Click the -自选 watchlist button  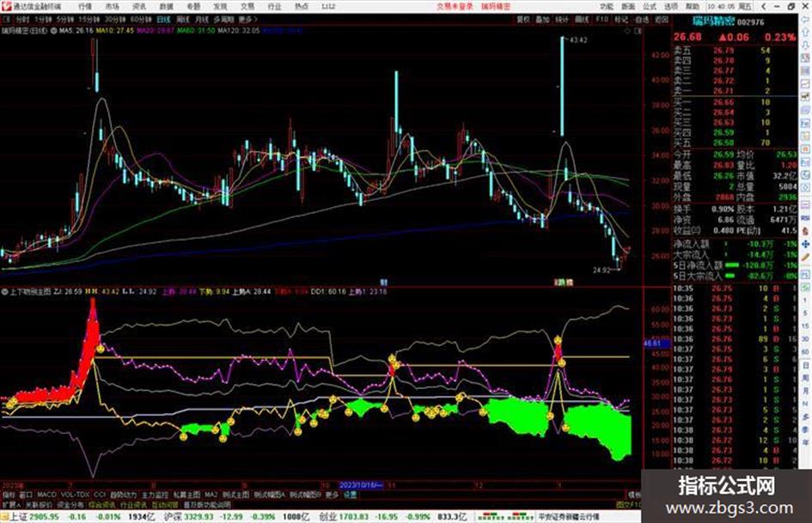641,20
